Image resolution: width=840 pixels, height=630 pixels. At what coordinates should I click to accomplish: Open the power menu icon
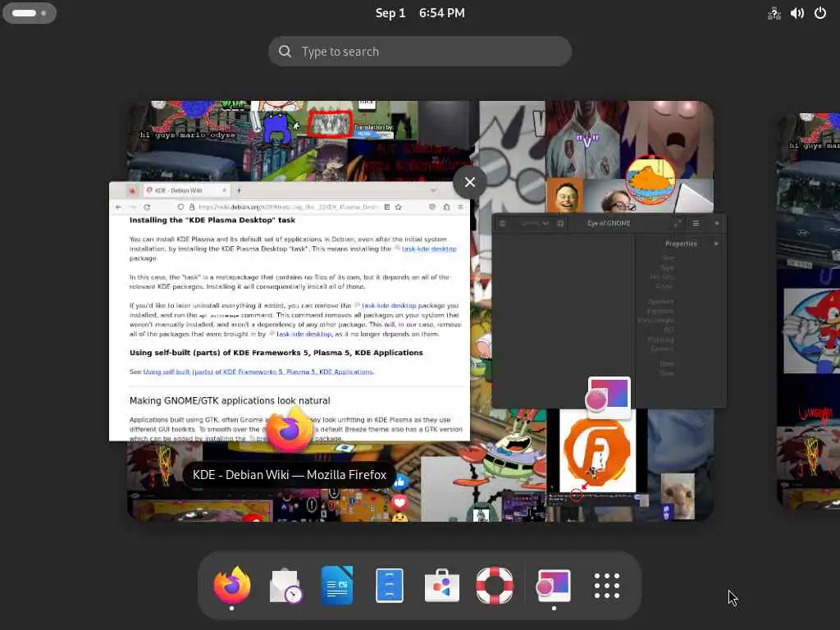(820, 13)
